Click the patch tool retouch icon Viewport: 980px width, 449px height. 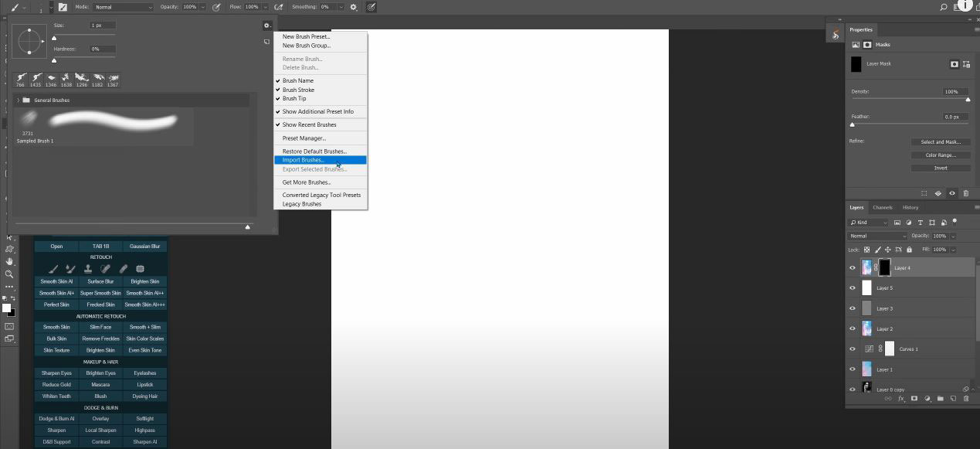point(140,269)
